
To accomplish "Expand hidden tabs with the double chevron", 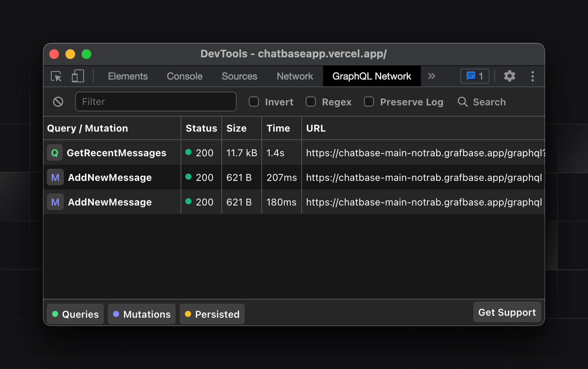I will pos(431,76).
